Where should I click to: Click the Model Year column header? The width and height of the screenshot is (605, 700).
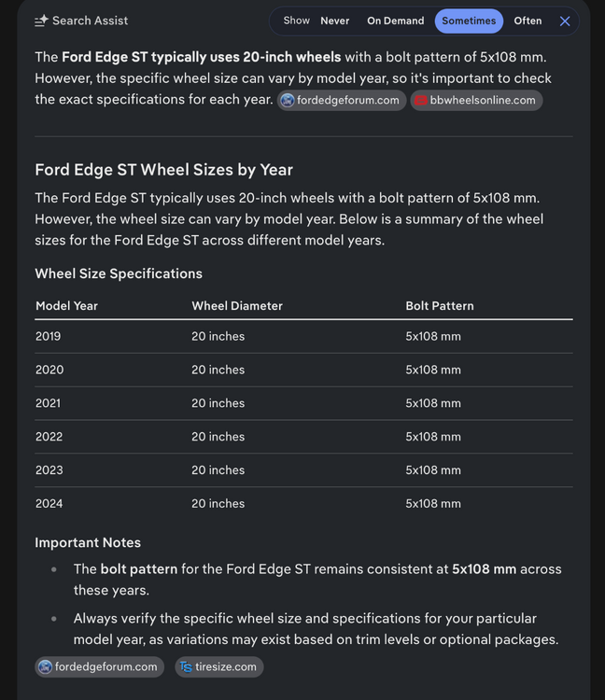pyautogui.click(x=66, y=306)
